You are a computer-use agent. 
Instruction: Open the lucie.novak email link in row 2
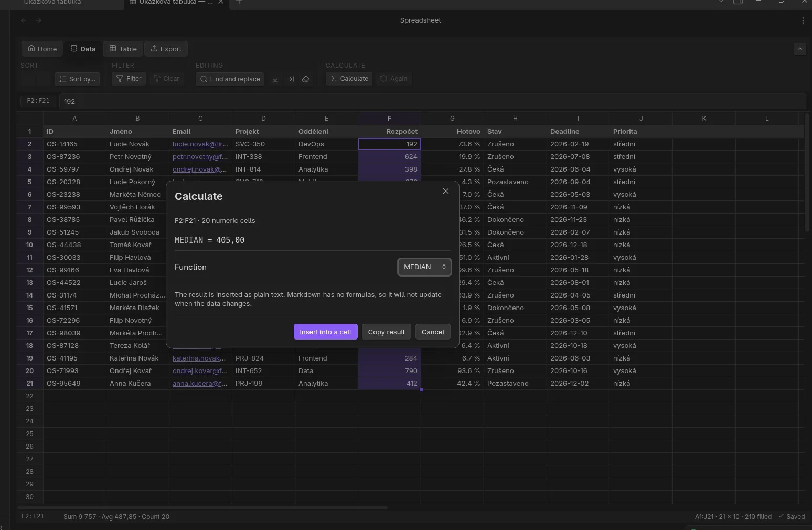click(200, 144)
